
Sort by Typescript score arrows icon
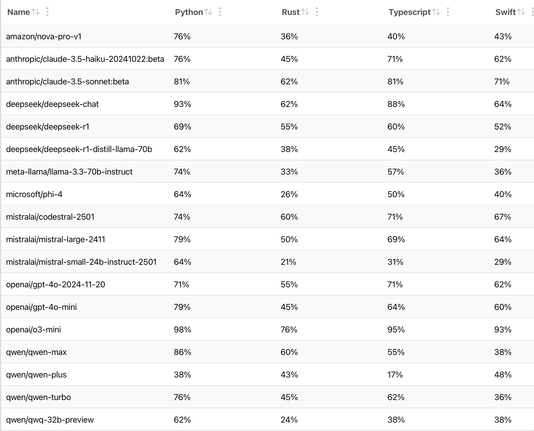pos(436,12)
